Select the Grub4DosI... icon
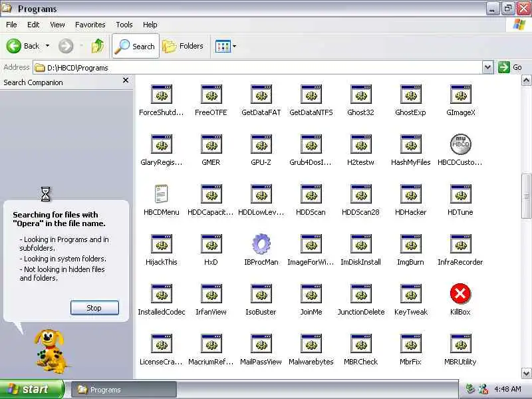This screenshot has height=399, width=532. [x=311, y=144]
